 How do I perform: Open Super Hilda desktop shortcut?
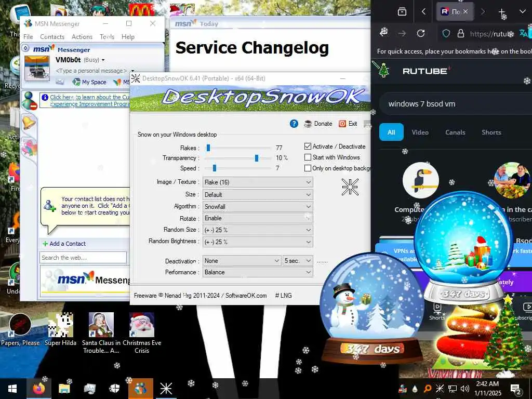tap(60, 329)
